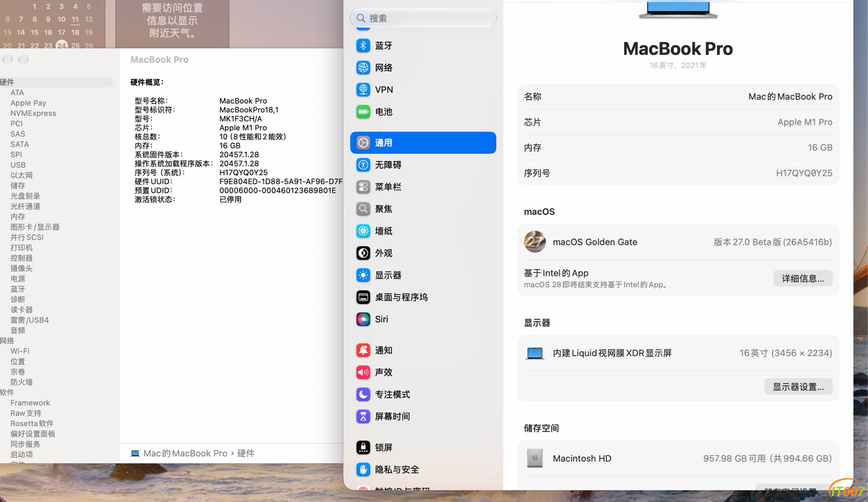Click the Network globe icon

(363, 68)
